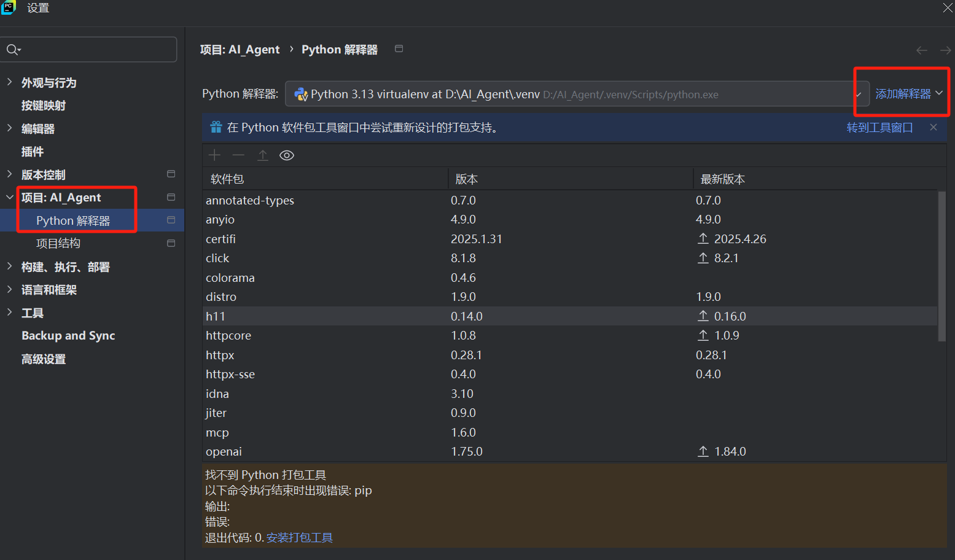The image size is (955, 560).
Task: Collapse the 项目: AI_Agent group
Action: tap(9, 197)
